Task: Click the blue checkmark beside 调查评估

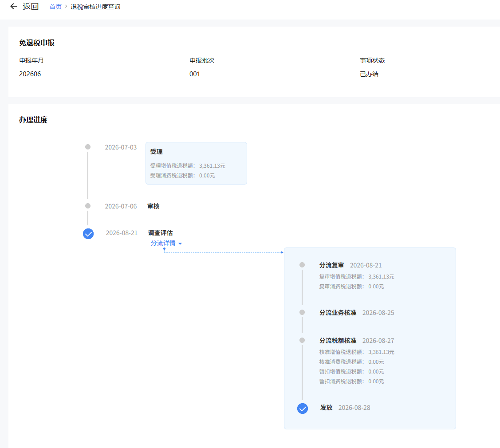Action: (88, 234)
